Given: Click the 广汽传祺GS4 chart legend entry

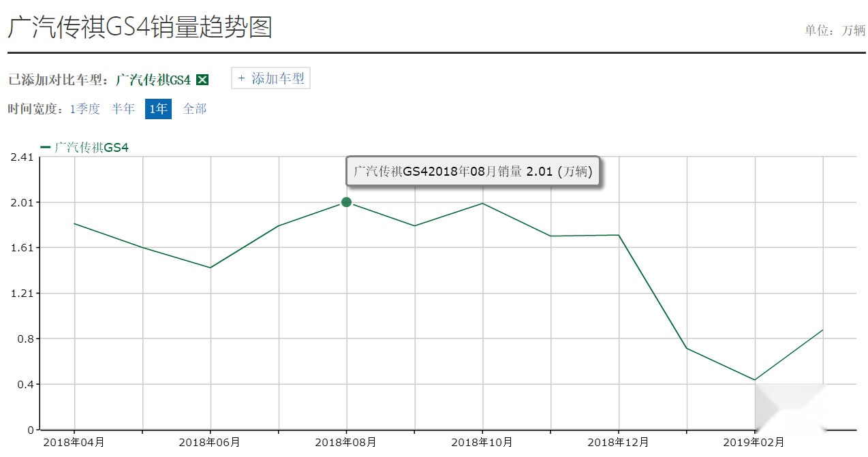Looking at the screenshot, I should (85, 146).
